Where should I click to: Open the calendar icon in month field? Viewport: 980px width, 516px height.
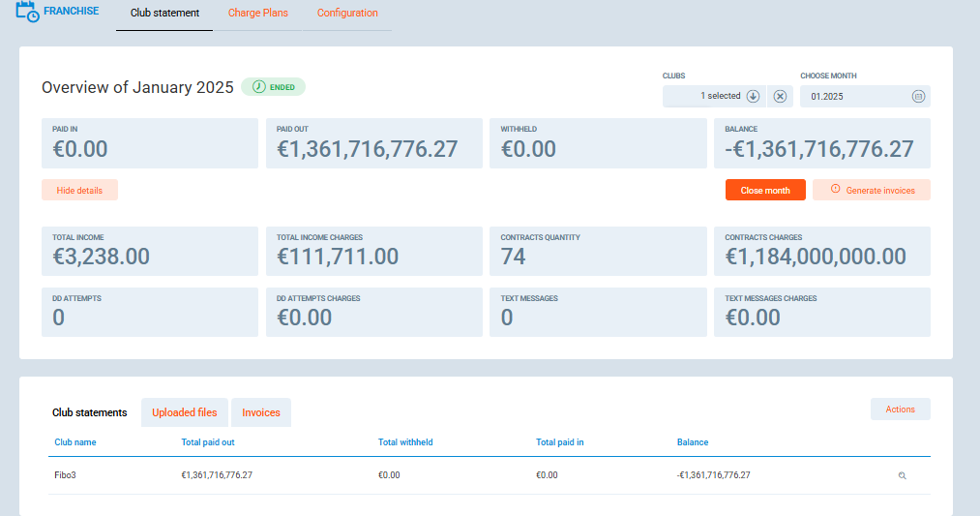(918, 96)
